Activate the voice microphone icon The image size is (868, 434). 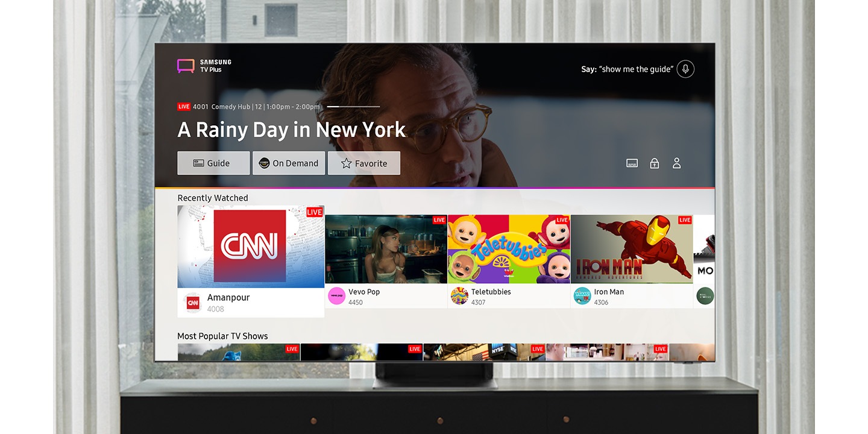point(685,69)
